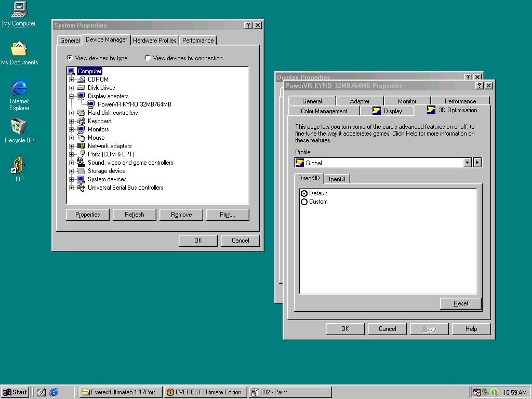532x399 pixels.
Task: Select the Custom Direct3D option
Action: [314, 202]
